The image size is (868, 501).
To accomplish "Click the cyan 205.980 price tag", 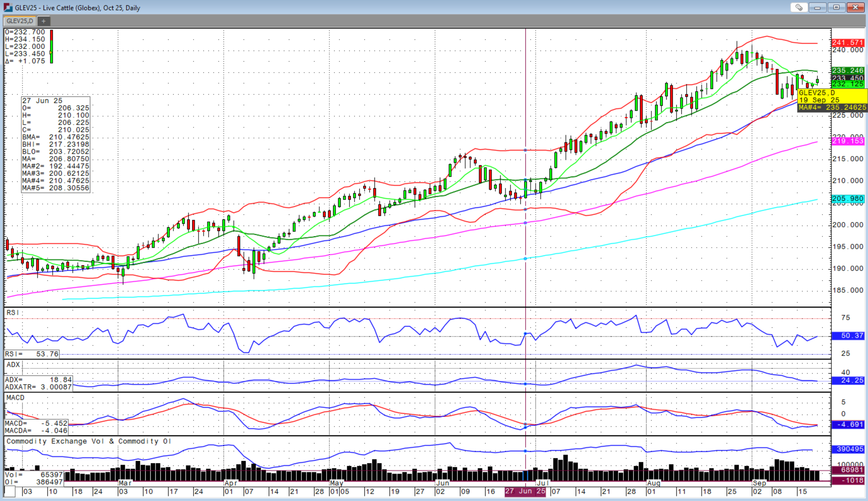I will (x=848, y=199).
